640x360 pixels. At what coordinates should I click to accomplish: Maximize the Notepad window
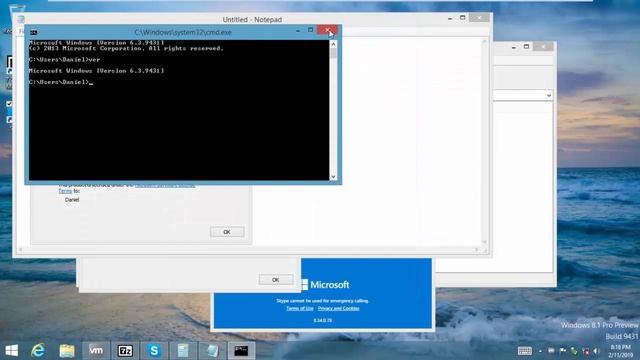462,18
